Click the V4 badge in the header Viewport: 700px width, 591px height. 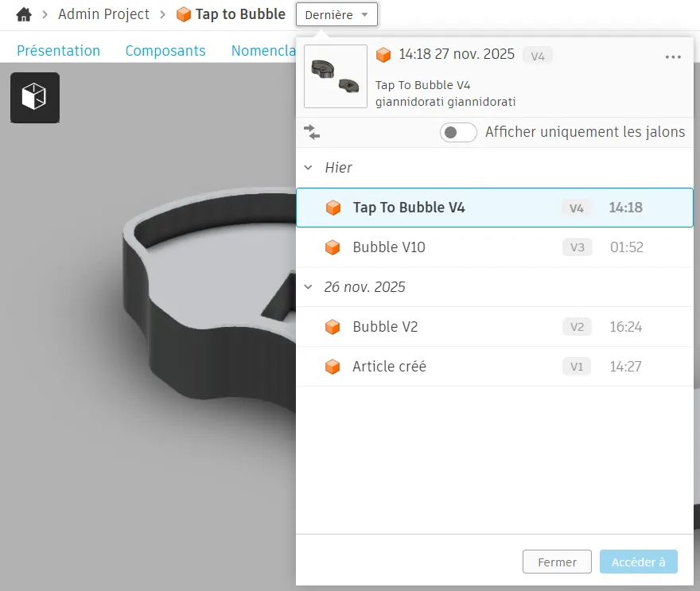[x=538, y=56]
